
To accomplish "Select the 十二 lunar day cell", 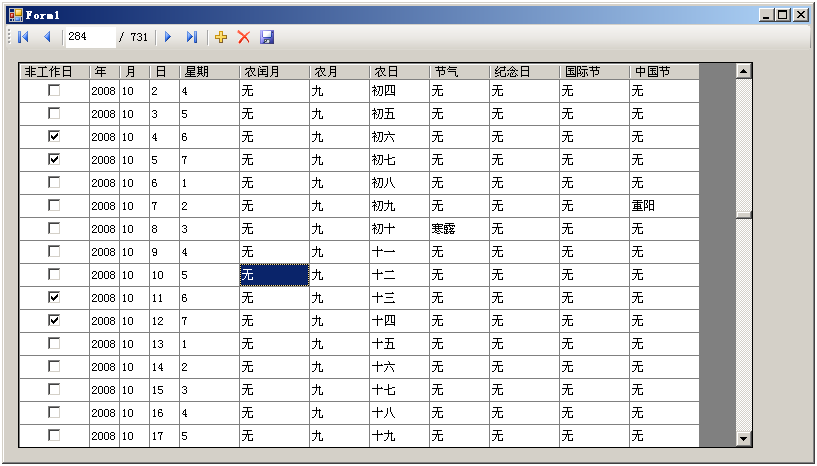I will click(x=400, y=275).
